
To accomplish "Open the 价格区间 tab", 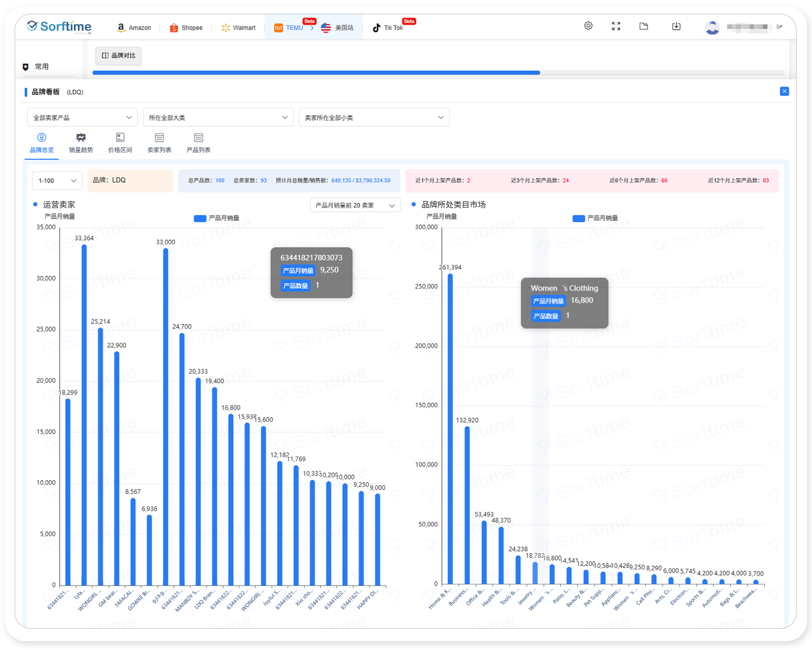I will point(120,143).
